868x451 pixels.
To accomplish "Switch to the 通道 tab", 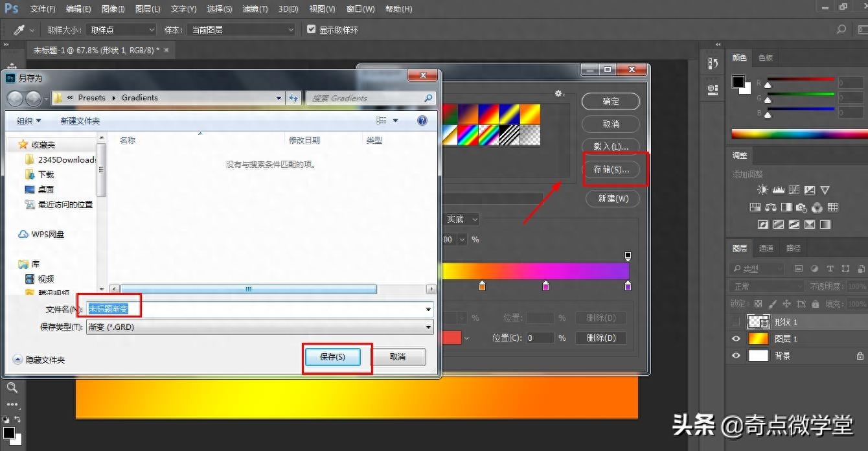I will pyautogui.click(x=766, y=248).
